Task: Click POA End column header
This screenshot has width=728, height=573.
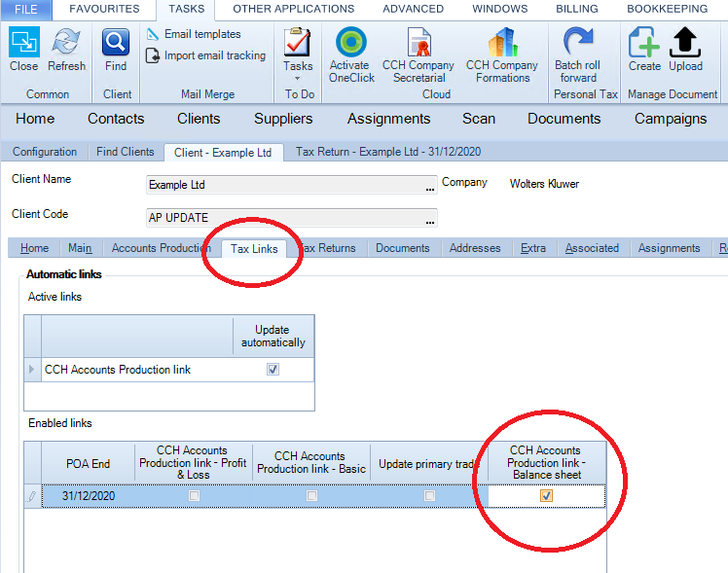Action: [89, 463]
